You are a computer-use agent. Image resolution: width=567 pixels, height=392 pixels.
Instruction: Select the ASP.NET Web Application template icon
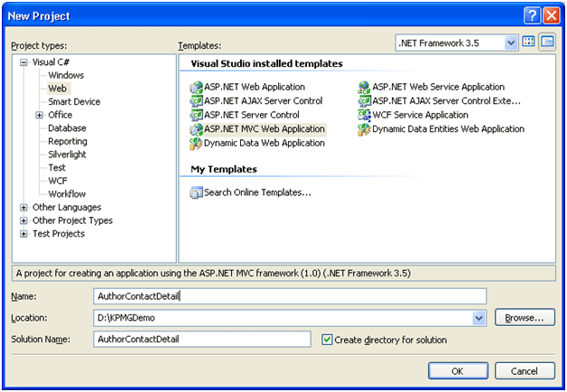coord(197,89)
